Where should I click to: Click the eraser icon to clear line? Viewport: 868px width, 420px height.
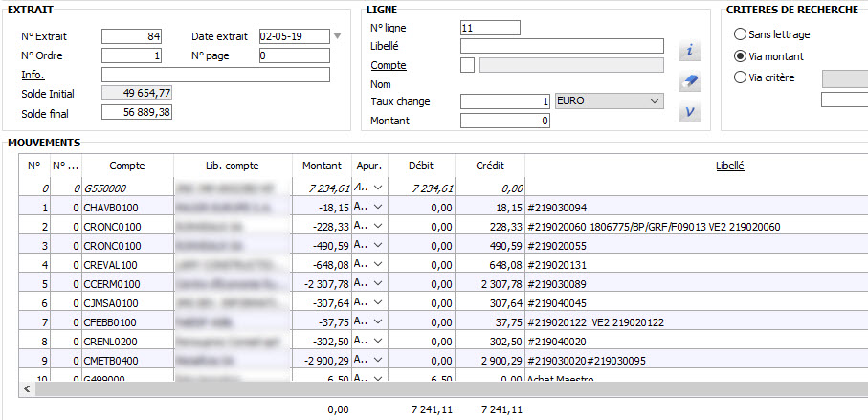pyautogui.click(x=690, y=82)
